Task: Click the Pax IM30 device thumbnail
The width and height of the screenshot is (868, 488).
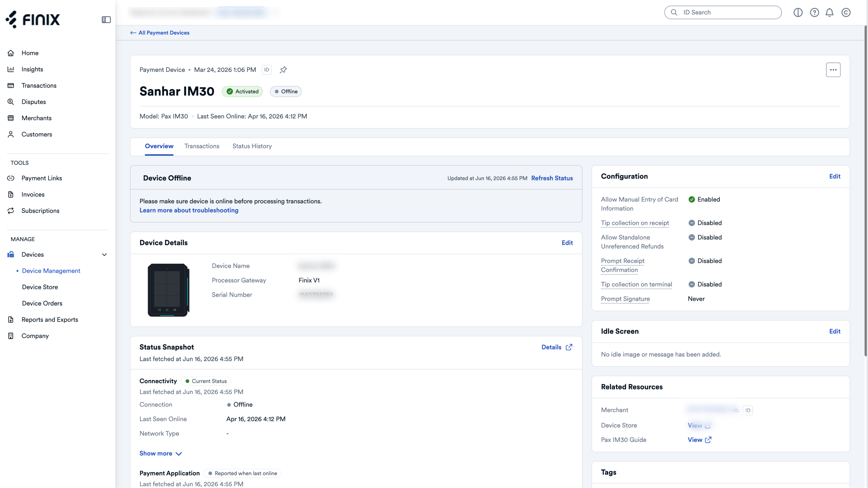Action: pyautogui.click(x=168, y=290)
